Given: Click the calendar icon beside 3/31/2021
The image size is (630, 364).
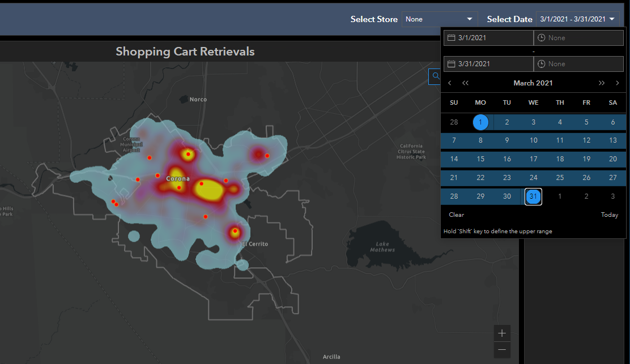Looking at the screenshot, I should pyautogui.click(x=452, y=63).
